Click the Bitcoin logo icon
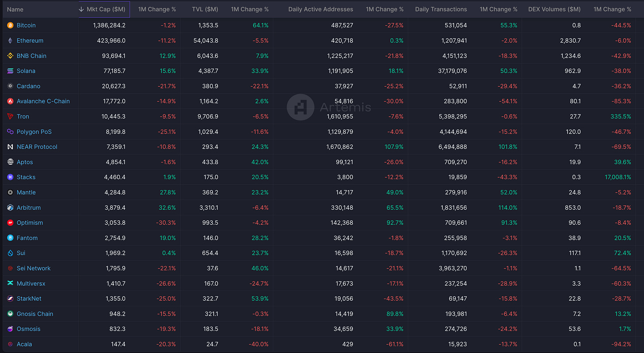This screenshot has width=644, height=353. click(x=10, y=26)
